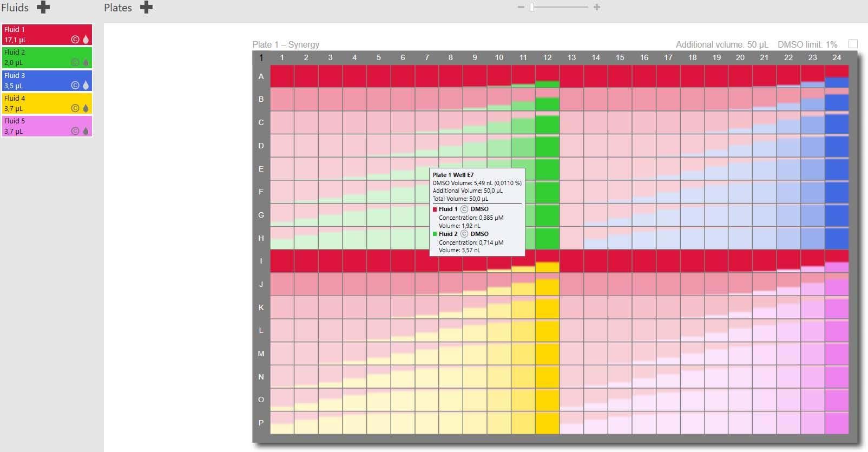Click the Additional volume: 50 µL label
868x452 pixels.
click(x=721, y=44)
